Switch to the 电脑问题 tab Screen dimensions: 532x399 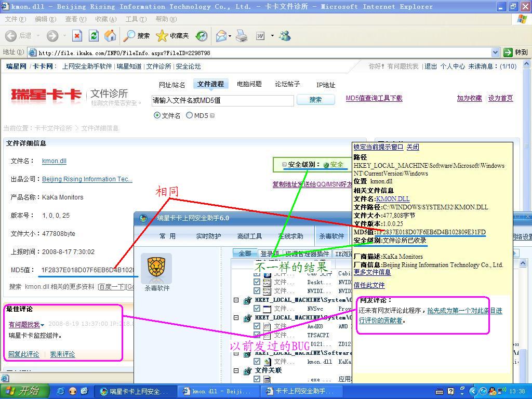249,84
